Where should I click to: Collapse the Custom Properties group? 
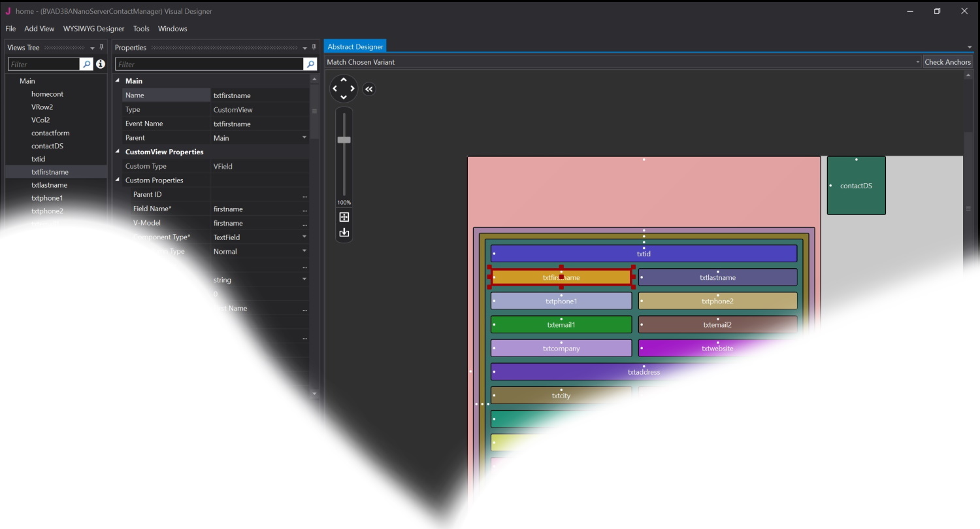[x=118, y=180]
